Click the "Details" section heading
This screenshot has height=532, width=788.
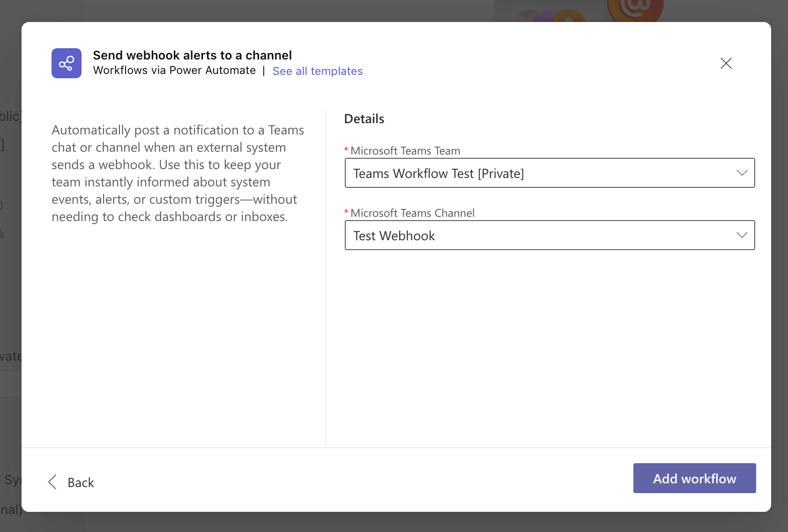[x=364, y=119]
